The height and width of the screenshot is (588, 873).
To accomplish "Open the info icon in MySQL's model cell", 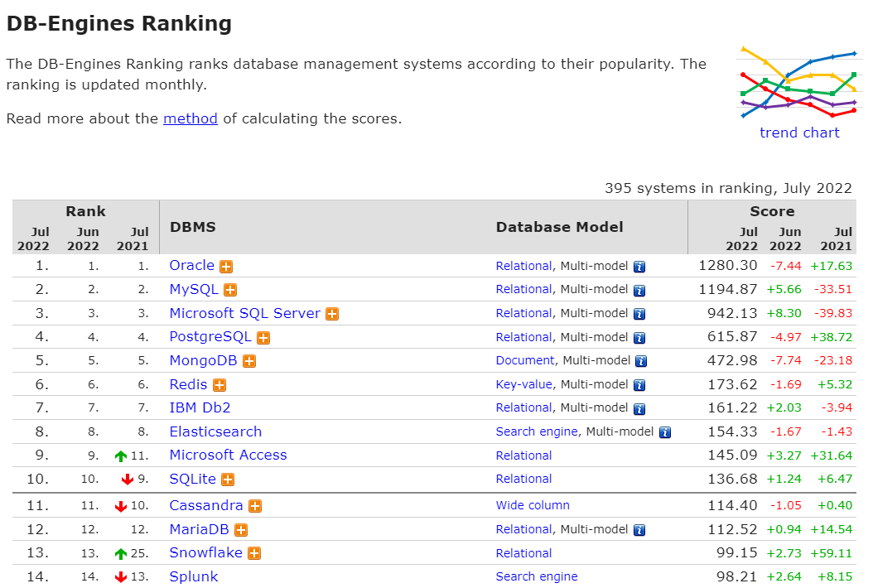I will [639, 291].
